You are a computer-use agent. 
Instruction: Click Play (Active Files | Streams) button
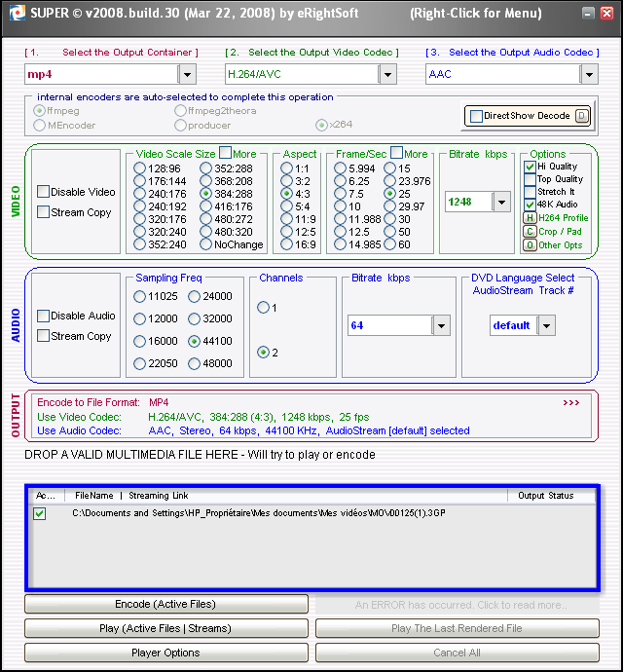click(x=166, y=629)
